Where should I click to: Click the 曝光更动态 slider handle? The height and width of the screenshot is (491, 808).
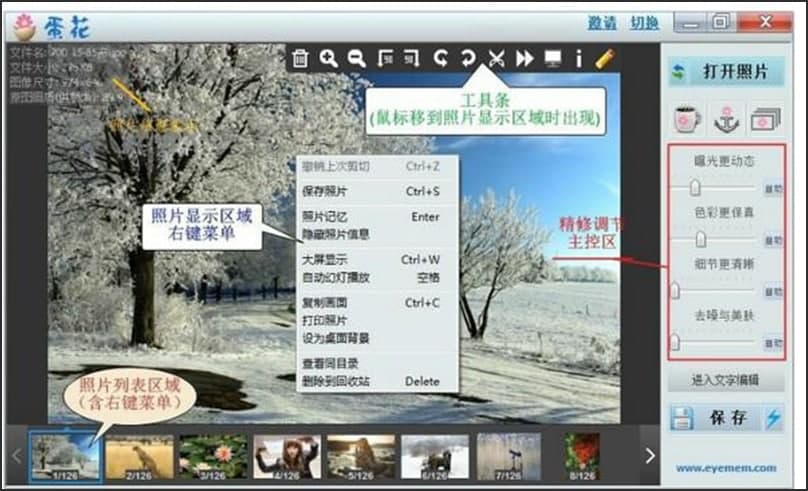pyautogui.click(x=695, y=188)
